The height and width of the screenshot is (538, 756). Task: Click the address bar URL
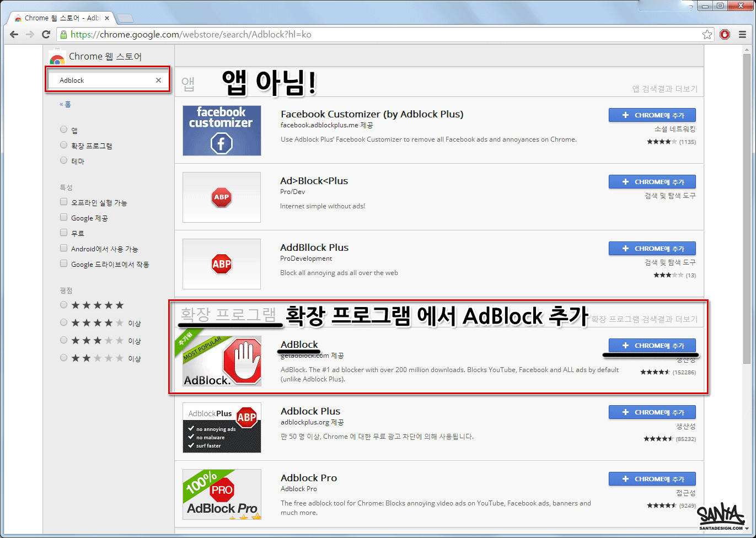[191, 35]
